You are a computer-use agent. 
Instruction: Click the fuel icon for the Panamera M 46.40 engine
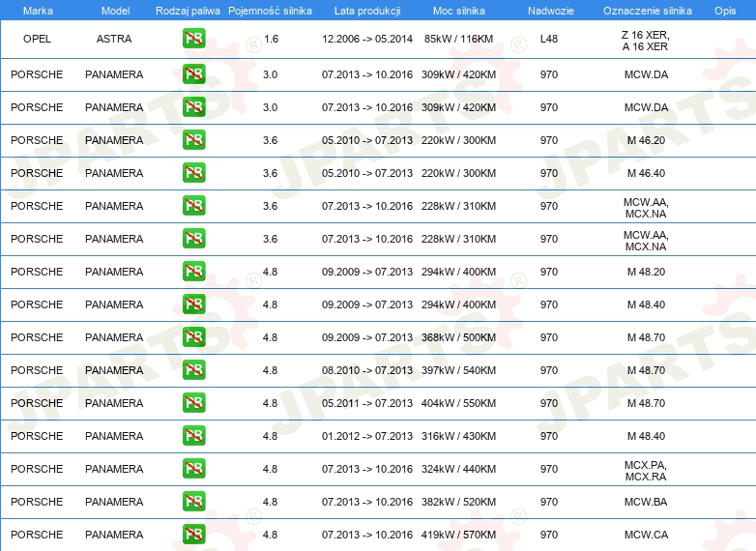[193, 173]
